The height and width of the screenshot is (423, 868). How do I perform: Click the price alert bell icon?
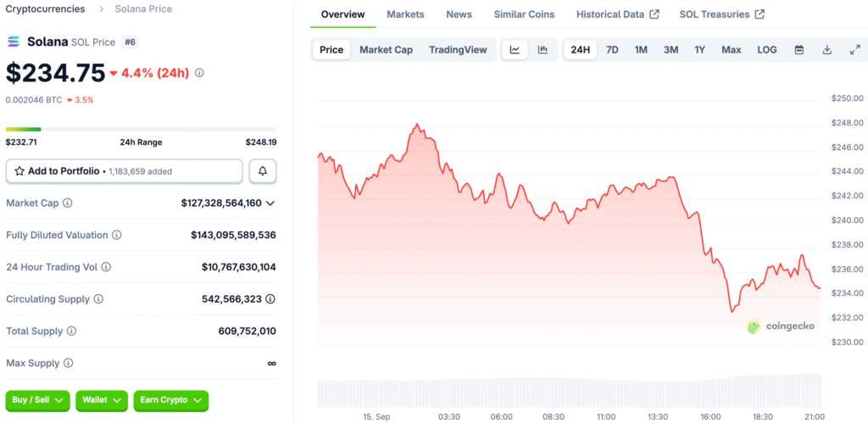(263, 171)
